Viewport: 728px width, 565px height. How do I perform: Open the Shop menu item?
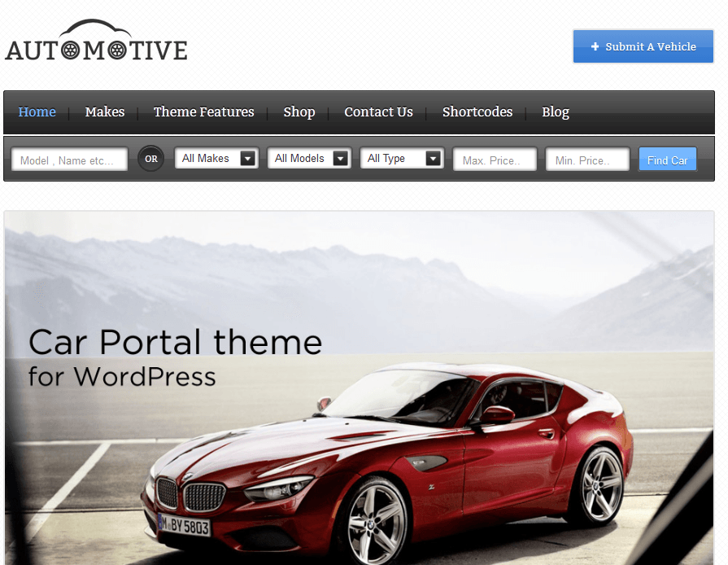click(x=299, y=112)
